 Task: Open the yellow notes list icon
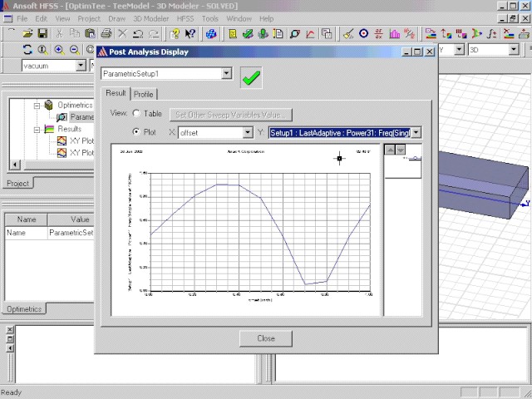pos(233,33)
